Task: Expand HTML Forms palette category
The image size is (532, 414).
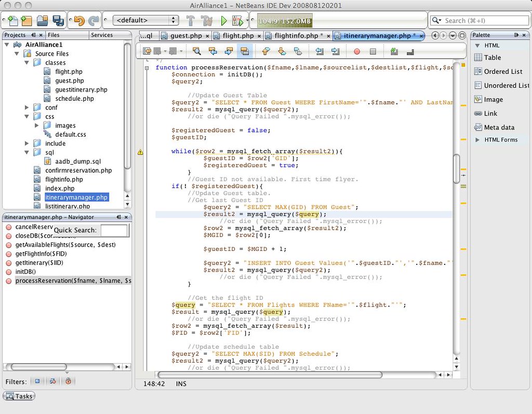Action: tap(477, 140)
